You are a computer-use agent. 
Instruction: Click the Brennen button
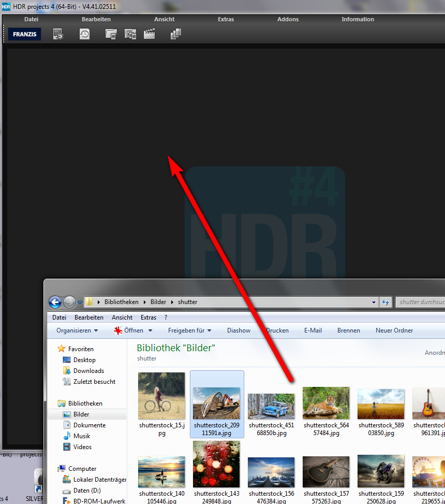(x=348, y=330)
